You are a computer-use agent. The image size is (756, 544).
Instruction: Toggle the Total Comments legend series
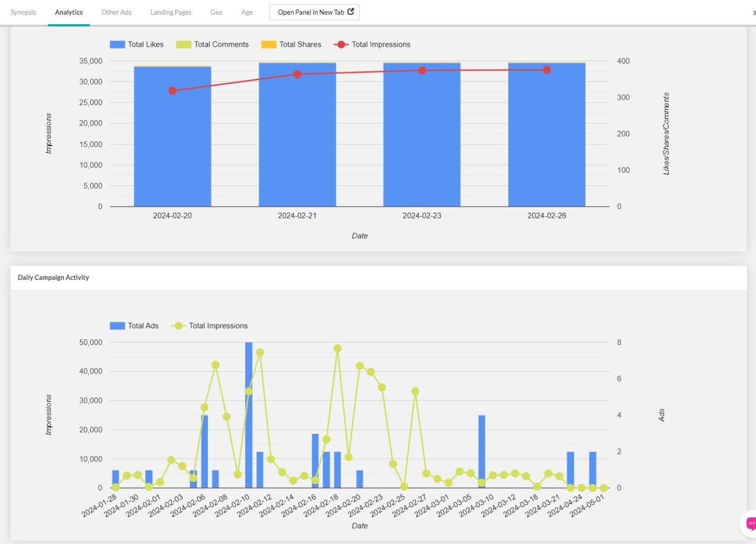click(x=213, y=45)
